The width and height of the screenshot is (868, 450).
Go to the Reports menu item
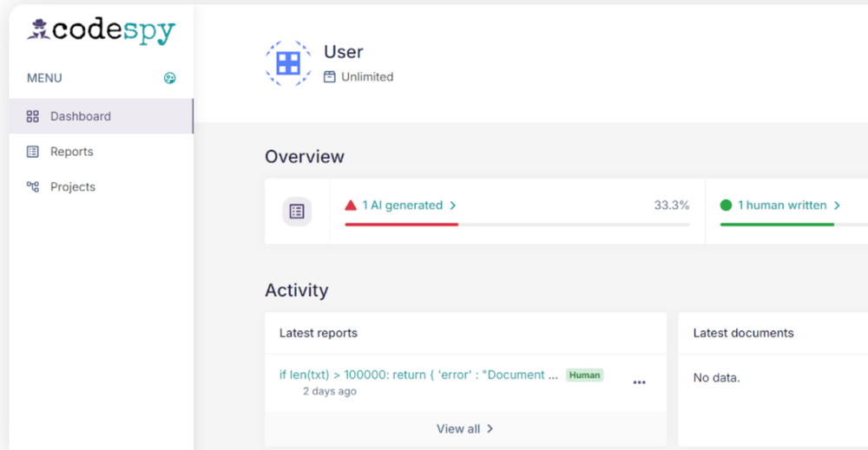101,152
